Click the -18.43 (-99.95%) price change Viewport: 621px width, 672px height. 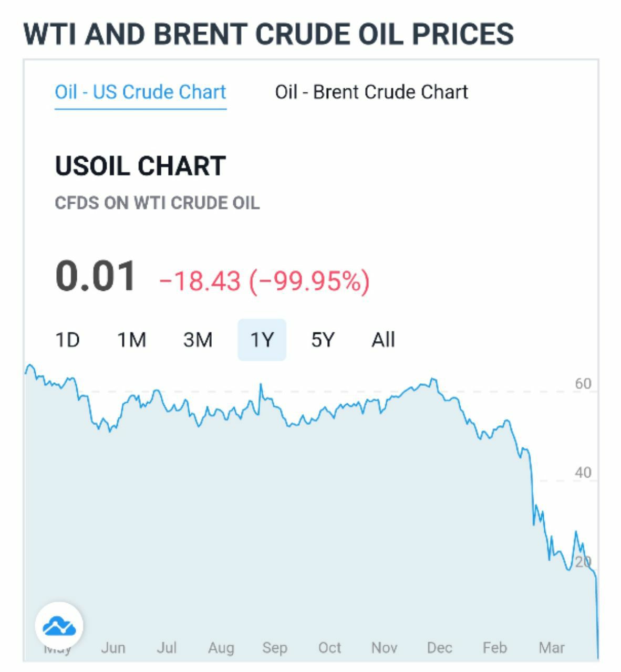coord(264,280)
